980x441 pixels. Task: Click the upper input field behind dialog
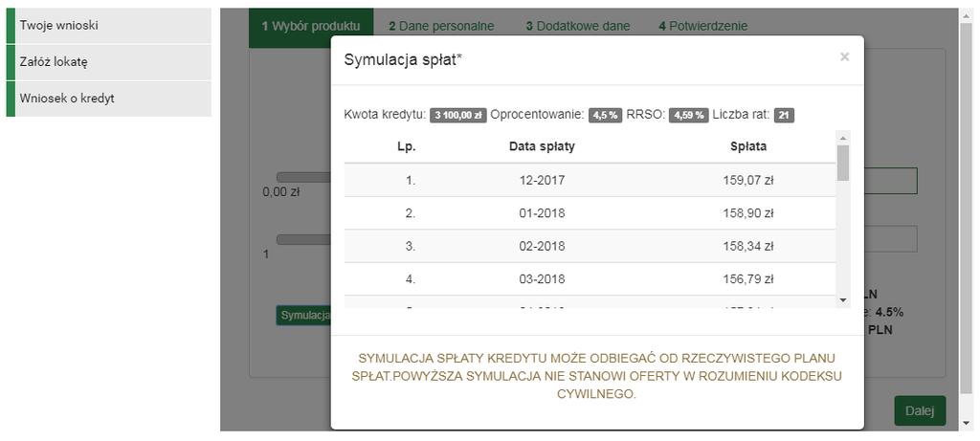(891, 181)
